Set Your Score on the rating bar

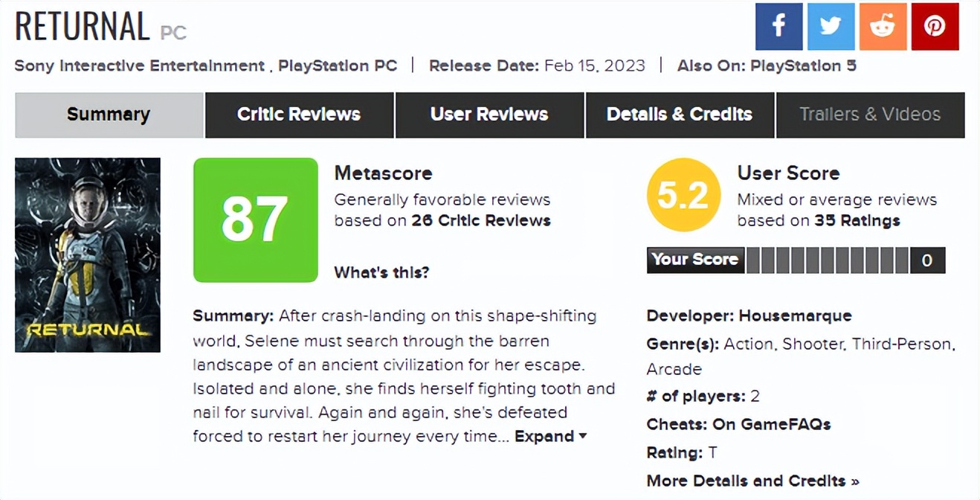pos(827,260)
